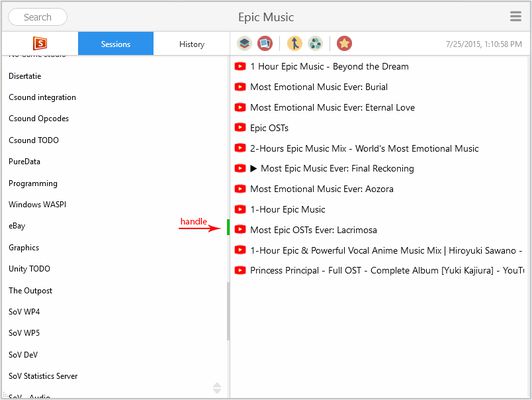Click YouTube icon beside Beyond the Dream
The width and height of the screenshot is (532, 400).
click(x=240, y=66)
